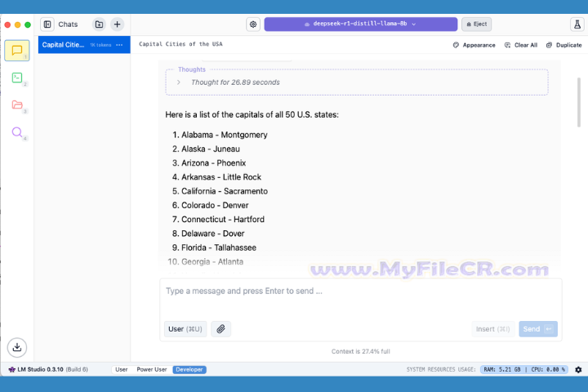Click the 'Alaska - Juneau' list item

pyautogui.click(x=211, y=149)
